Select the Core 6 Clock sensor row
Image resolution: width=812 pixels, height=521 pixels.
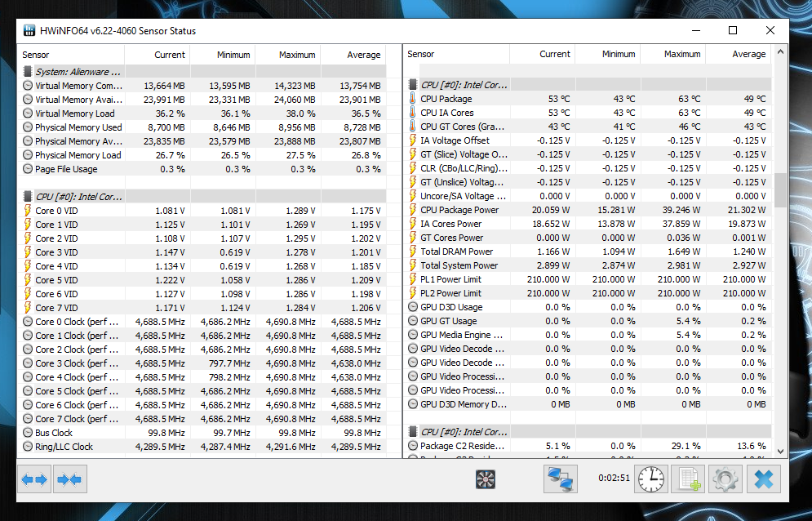(202, 405)
